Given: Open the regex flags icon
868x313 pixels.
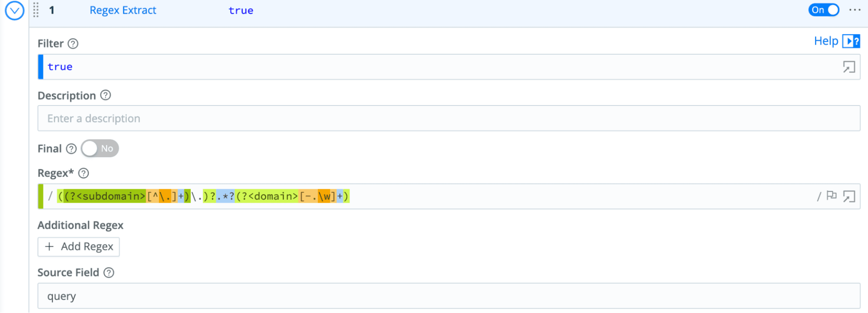Looking at the screenshot, I should (x=832, y=196).
